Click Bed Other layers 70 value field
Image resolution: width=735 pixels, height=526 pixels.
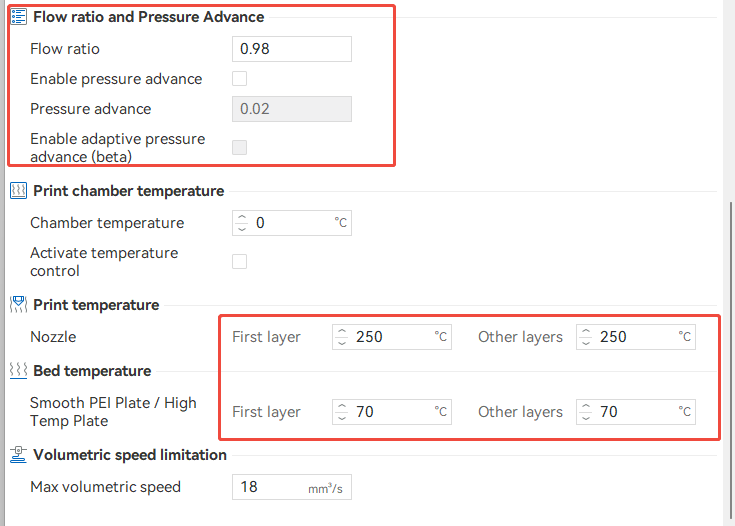pos(632,411)
